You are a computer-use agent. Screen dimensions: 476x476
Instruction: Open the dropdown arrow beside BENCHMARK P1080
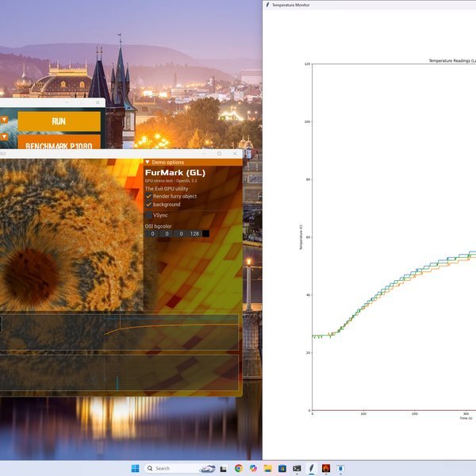(x=4, y=136)
